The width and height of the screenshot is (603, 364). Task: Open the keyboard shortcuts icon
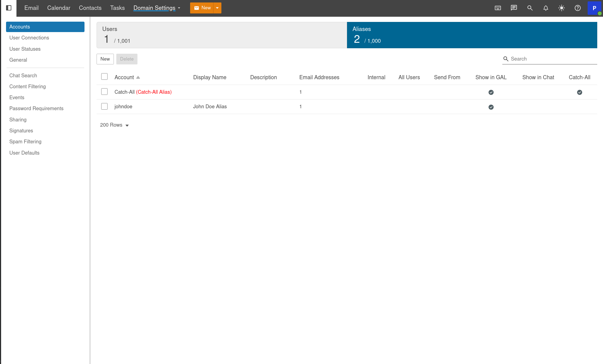click(x=498, y=8)
